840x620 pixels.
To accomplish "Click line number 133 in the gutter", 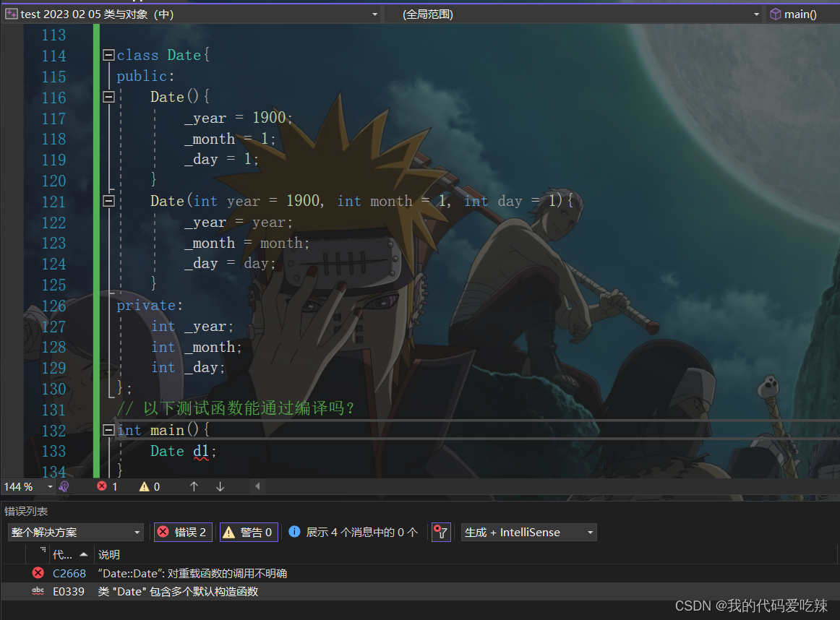I will tap(53, 452).
